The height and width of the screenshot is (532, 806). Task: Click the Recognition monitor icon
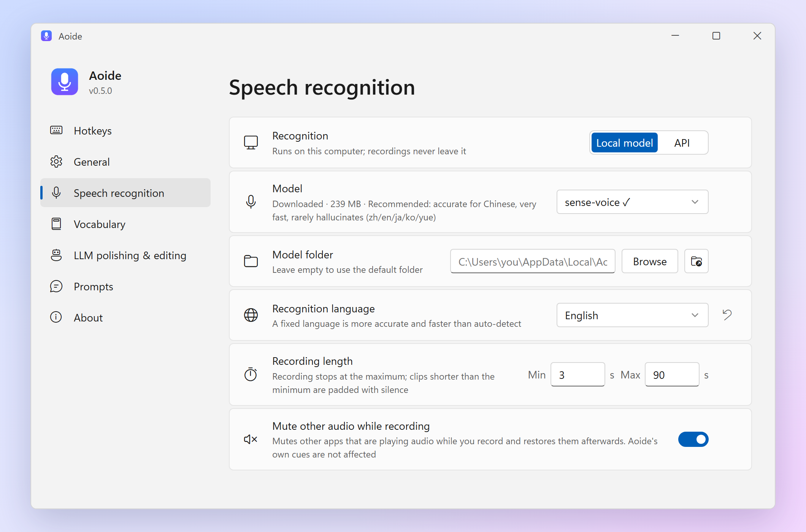click(x=251, y=142)
